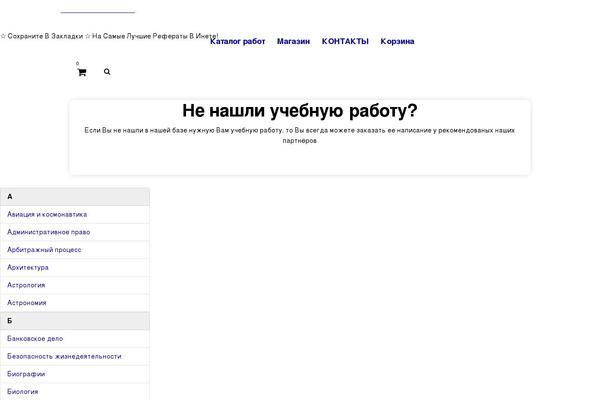600x400 pixels.
Task: Click the paragraph about ordering from partners
Action: coord(300,135)
